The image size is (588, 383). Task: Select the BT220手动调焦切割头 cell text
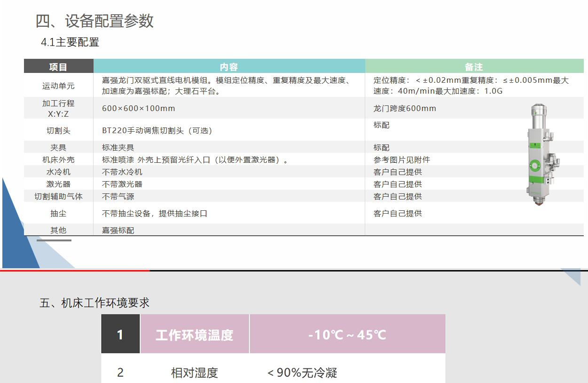pyautogui.click(x=157, y=131)
